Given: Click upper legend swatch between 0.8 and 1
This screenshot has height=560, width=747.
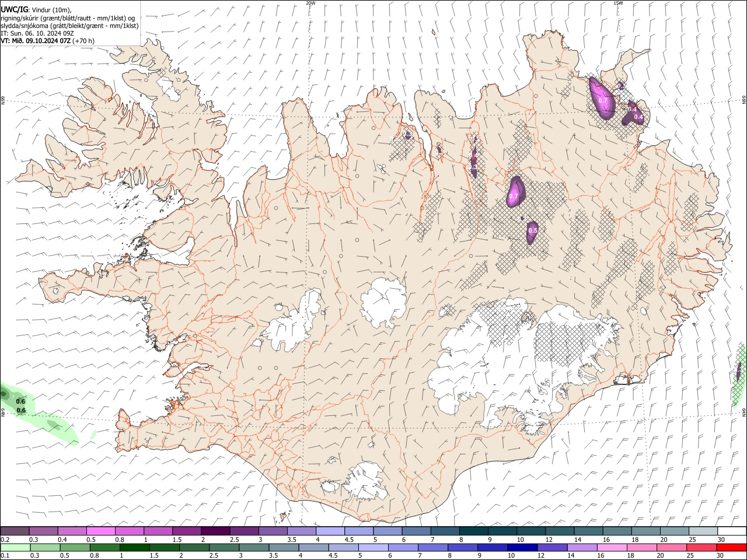Looking at the screenshot, I should (x=130, y=531).
